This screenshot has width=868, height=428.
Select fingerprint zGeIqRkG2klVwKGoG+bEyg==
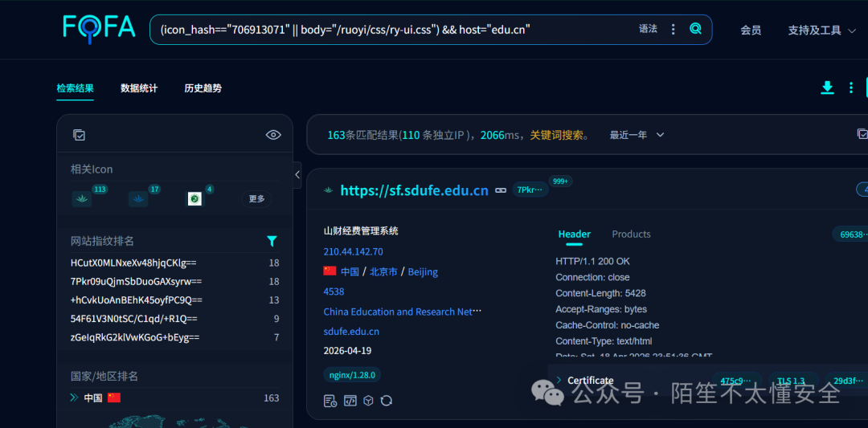tap(135, 337)
